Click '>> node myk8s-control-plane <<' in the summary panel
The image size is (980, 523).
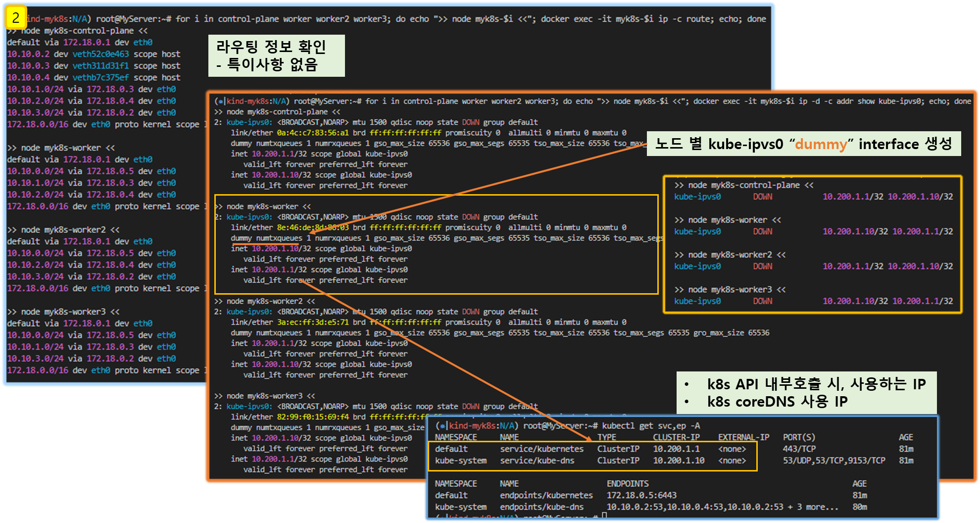(743, 185)
